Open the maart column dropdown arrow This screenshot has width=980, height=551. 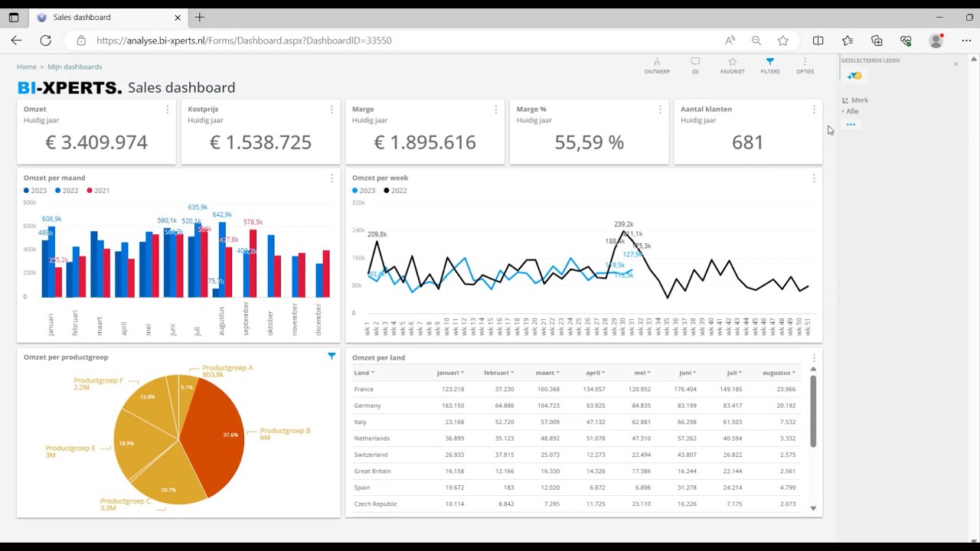557,373
